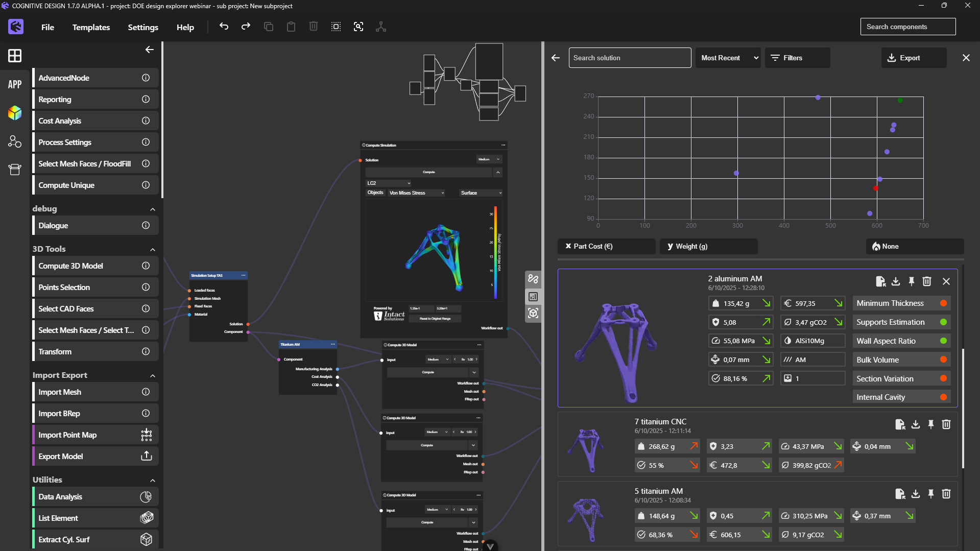Open report for the 7 titanium CNC solution
Viewport: 980px width, 551px height.
(x=900, y=424)
